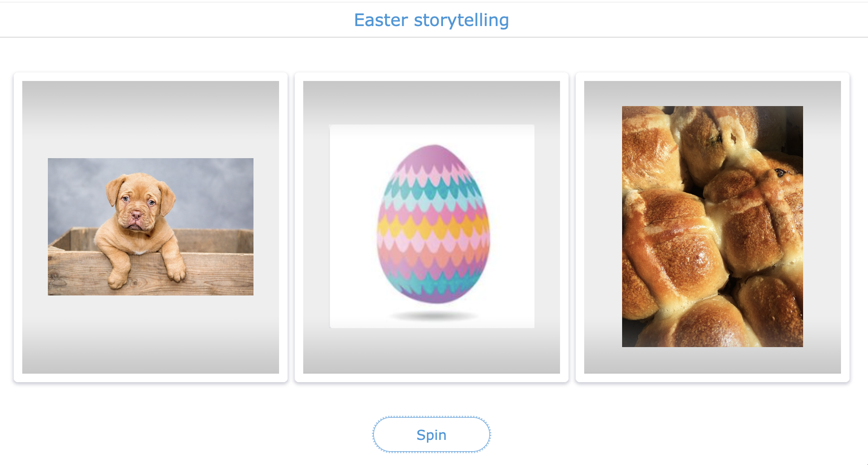Click the puppy photo in the first slot
868x465 pixels.
pos(150,227)
